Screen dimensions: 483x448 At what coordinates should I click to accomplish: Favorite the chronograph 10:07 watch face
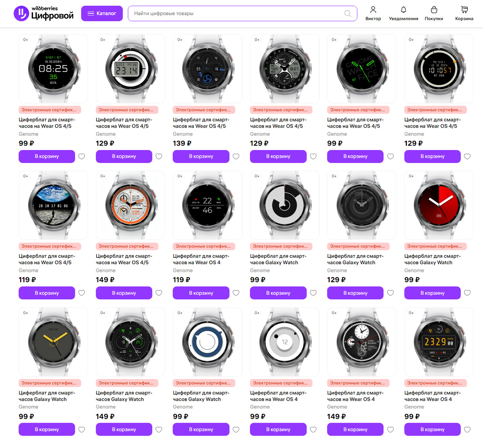pyautogui.click(x=314, y=156)
